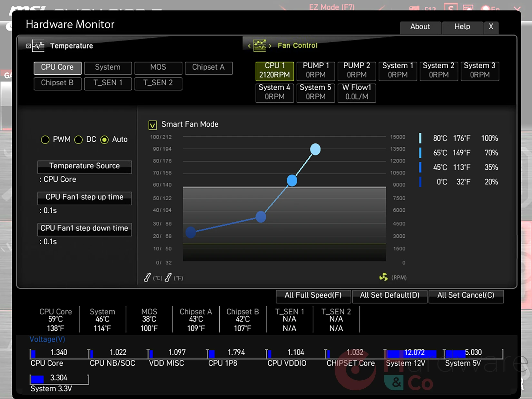The height and width of the screenshot is (399, 532).
Task: Select the System temperature tab
Action: click(x=108, y=68)
